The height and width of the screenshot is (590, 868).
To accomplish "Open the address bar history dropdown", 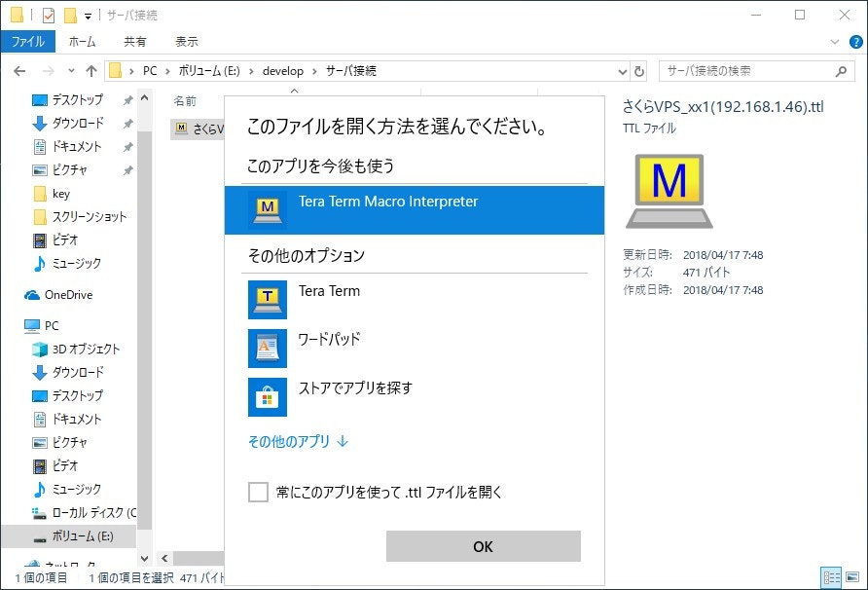I will 622,71.
